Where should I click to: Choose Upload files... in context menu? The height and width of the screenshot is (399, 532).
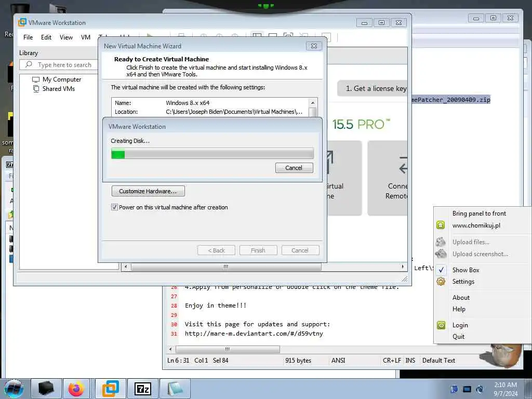(x=471, y=242)
